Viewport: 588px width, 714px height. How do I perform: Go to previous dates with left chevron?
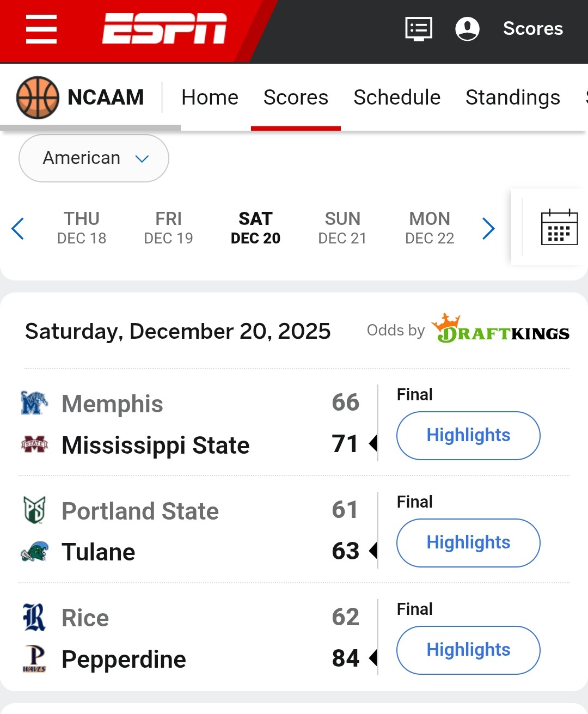point(18,228)
